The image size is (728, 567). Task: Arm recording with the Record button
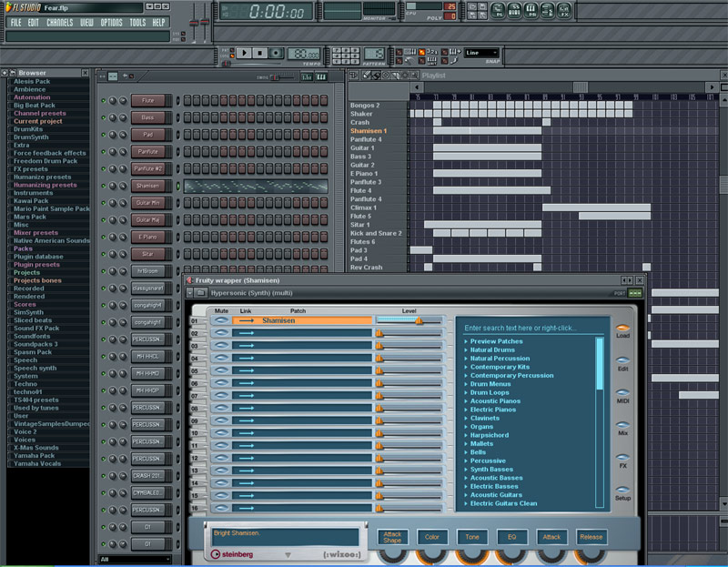tap(276, 53)
